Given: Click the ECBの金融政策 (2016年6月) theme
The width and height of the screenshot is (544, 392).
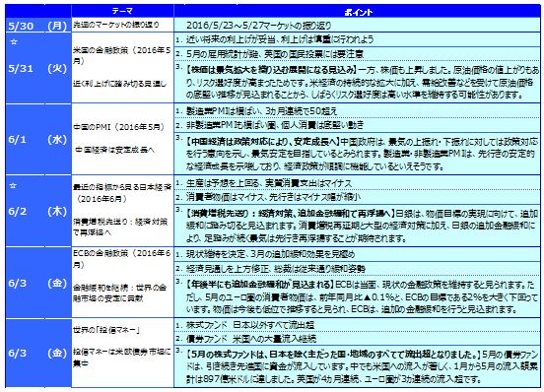Looking at the screenshot, I should click(x=122, y=259).
